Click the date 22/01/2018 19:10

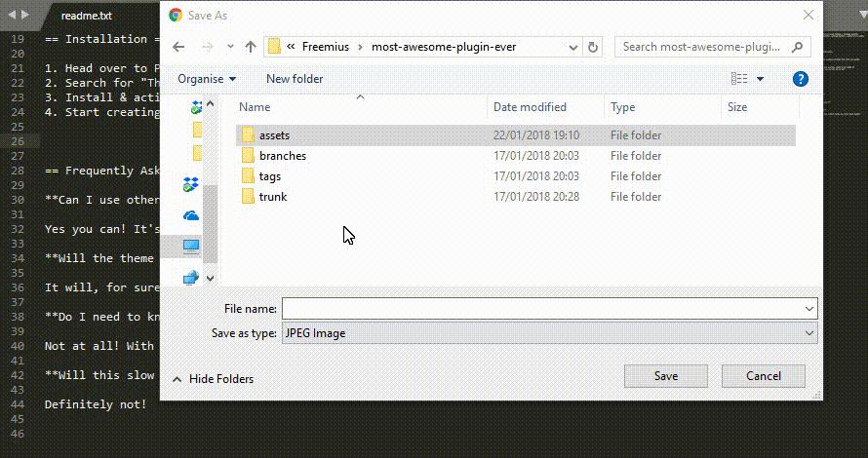point(536,135)
